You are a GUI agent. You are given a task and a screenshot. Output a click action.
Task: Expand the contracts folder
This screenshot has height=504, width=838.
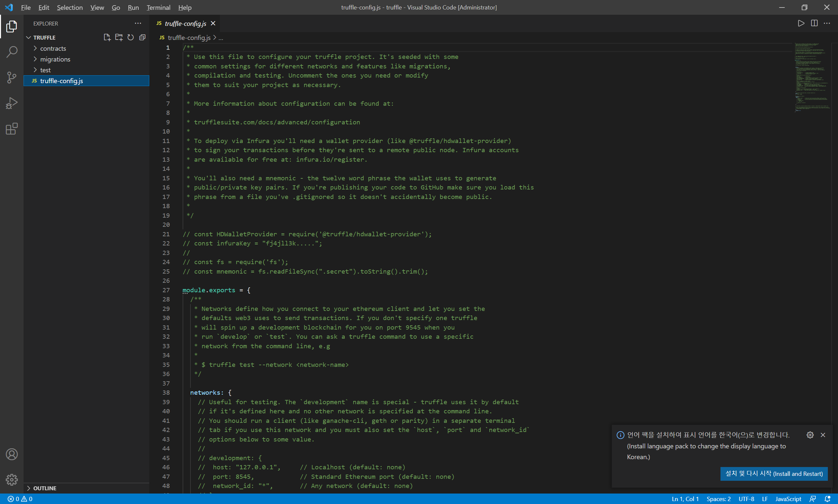(53, 48)
